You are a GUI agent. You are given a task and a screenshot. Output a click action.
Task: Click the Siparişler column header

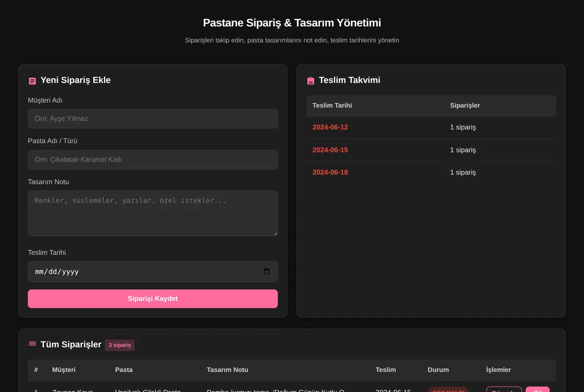(465, 106)
